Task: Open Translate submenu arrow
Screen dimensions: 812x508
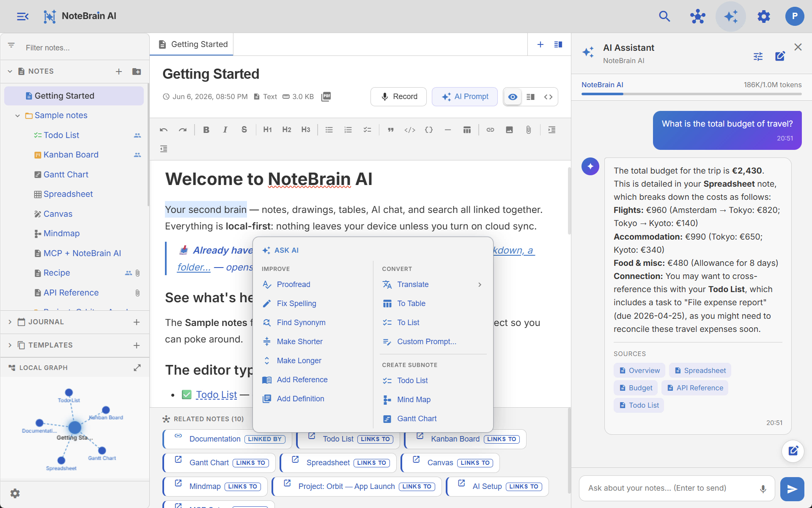Action: (x=480, y=284)
